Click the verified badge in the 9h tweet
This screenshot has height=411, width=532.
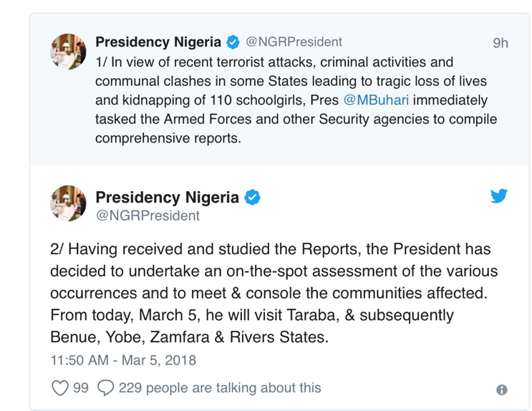(233, 43)
